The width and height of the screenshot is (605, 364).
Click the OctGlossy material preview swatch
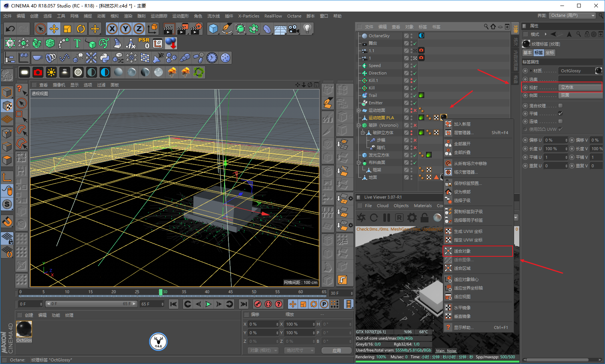[x=599, y=71]
